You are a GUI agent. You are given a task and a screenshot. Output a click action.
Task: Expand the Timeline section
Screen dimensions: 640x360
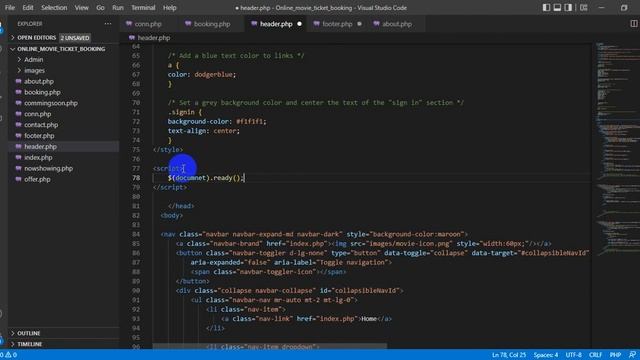pyautogui.click(x=29, y=344)
